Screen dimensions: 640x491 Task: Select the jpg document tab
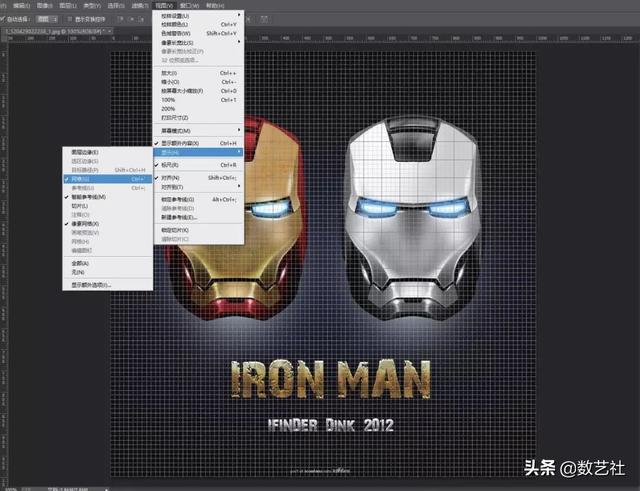click(56, 31)
